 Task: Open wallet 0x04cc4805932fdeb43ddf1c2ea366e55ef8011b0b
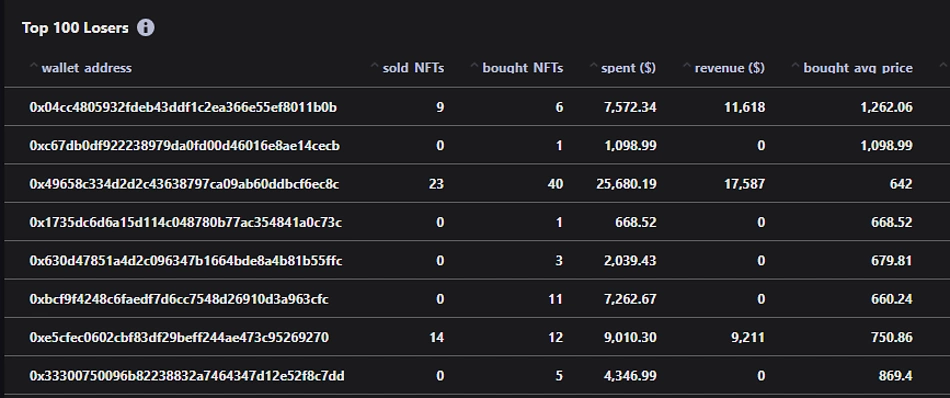183,107
